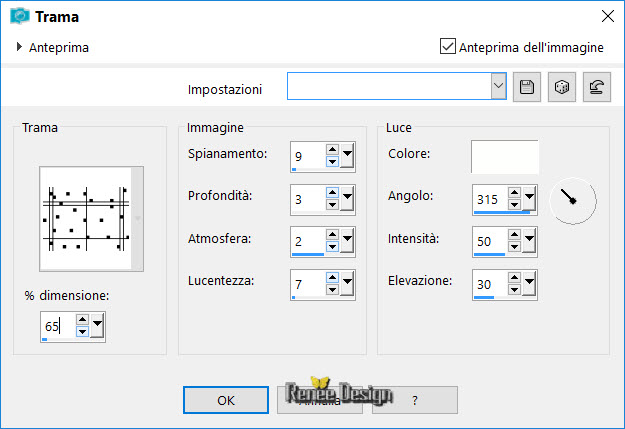Click the Colore light color swatch

[504, 157]
